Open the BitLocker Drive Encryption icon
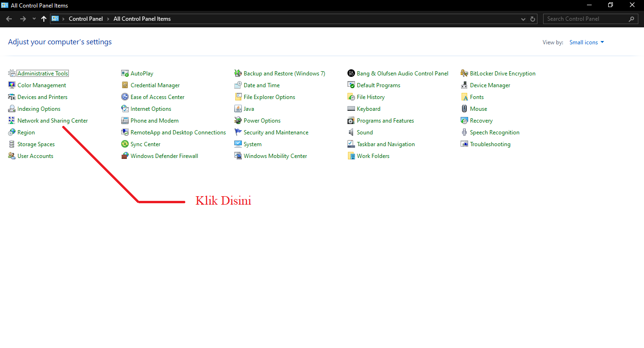This screenshot has height=348, width=644. click(x=464, y=74)
